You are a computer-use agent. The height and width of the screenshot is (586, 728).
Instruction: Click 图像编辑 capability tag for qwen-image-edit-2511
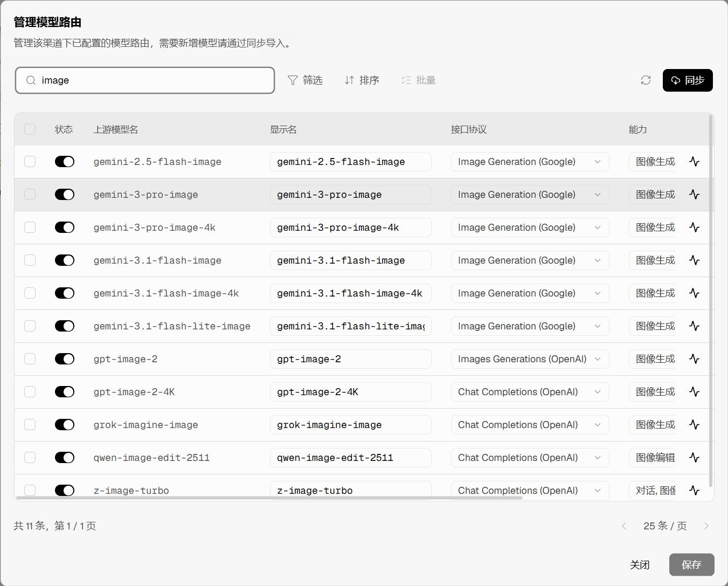pos(653,458)
